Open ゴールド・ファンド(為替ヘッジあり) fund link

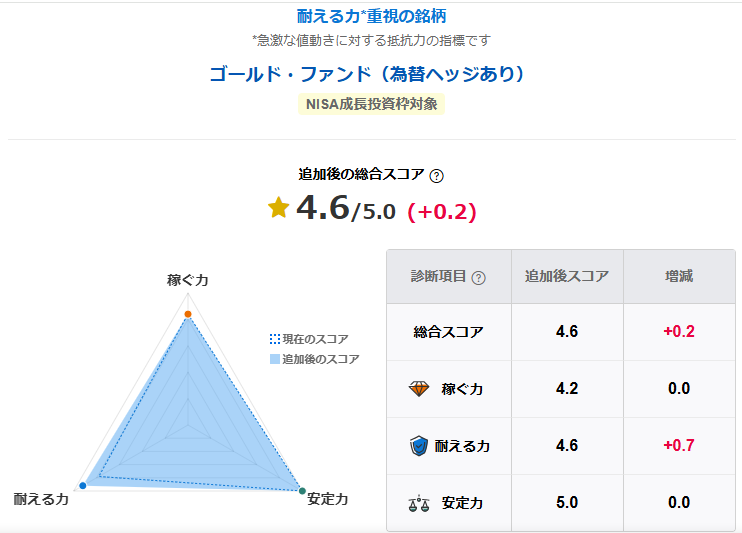[367, 74]
